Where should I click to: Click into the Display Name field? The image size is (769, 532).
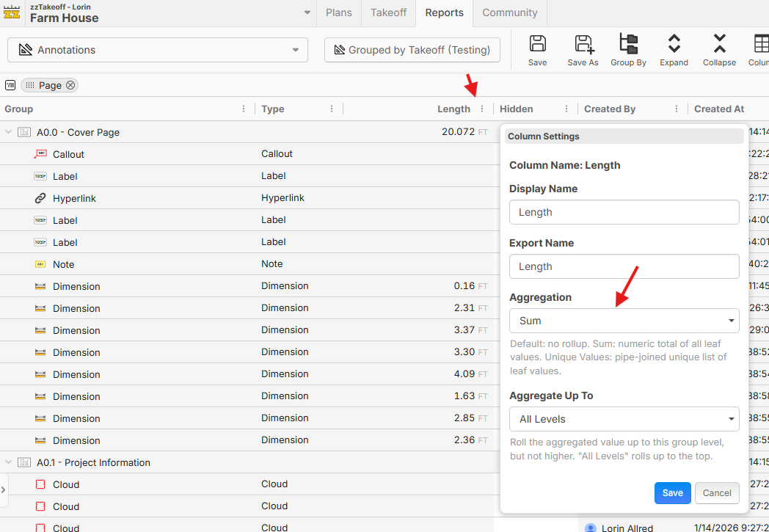(624, 212)
